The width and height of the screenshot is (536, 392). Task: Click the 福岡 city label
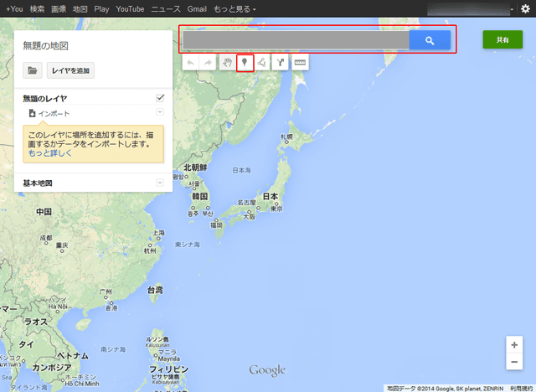tap(217, 224)
